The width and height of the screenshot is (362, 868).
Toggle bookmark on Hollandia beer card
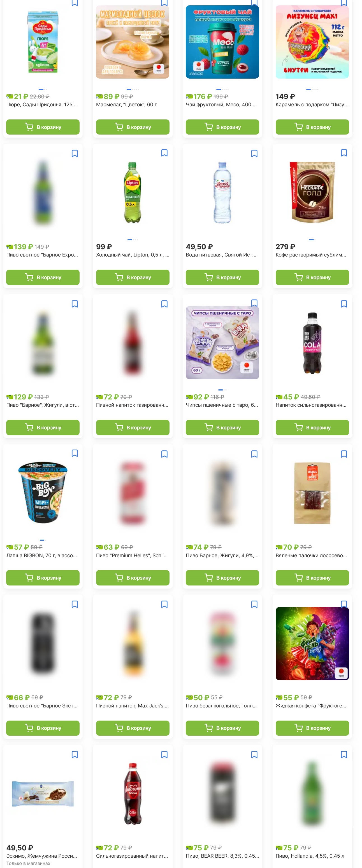click(344, 754)
